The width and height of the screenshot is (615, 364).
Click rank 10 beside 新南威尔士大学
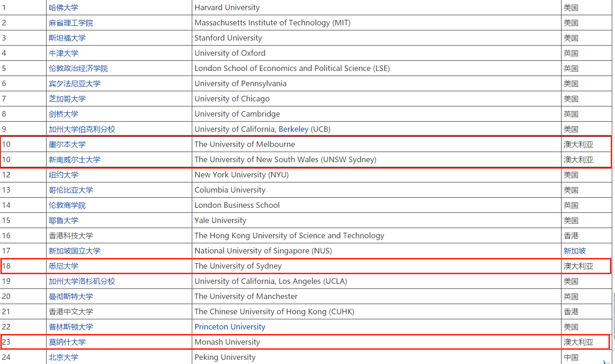coord(6,159)
